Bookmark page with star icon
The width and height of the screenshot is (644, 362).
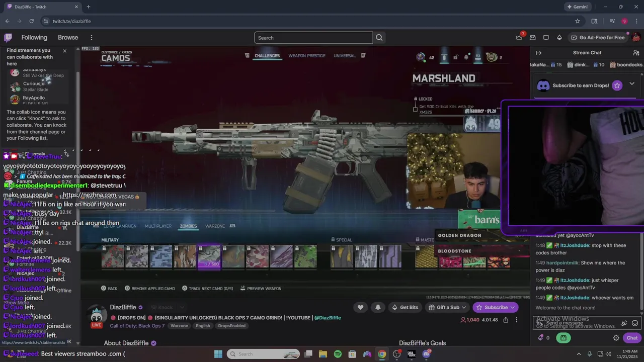pyautogui.click(x=578, y=21)
